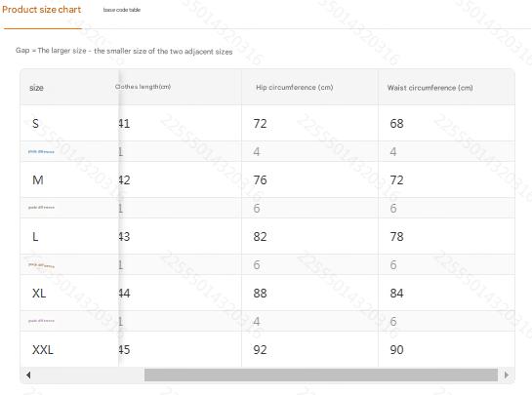This screenshot has height=395, width=532.
Task: Select the Hip circumference (cm) header
Action: (295, 88)
